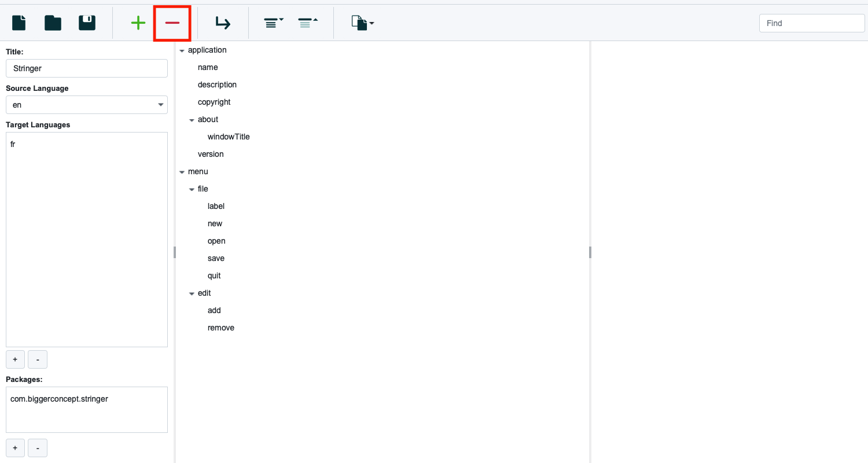Remove target language with minus button

click(38, 359)
